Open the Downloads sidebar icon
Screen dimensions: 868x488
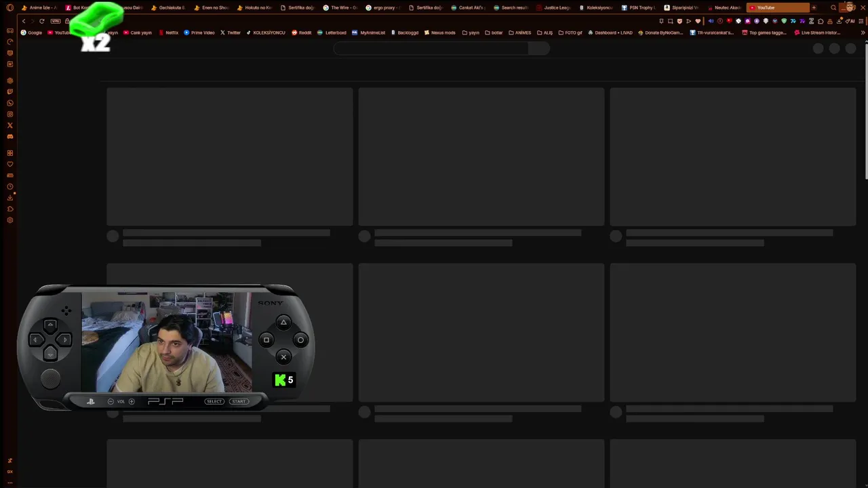click(9, 197)
